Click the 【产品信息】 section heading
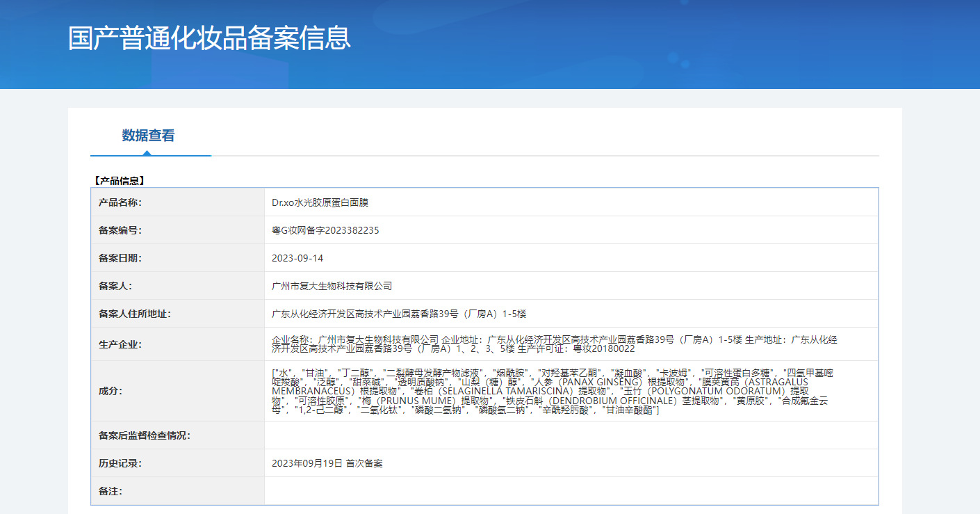Viewport: 980px width, 514px height. tap(118, 181)
